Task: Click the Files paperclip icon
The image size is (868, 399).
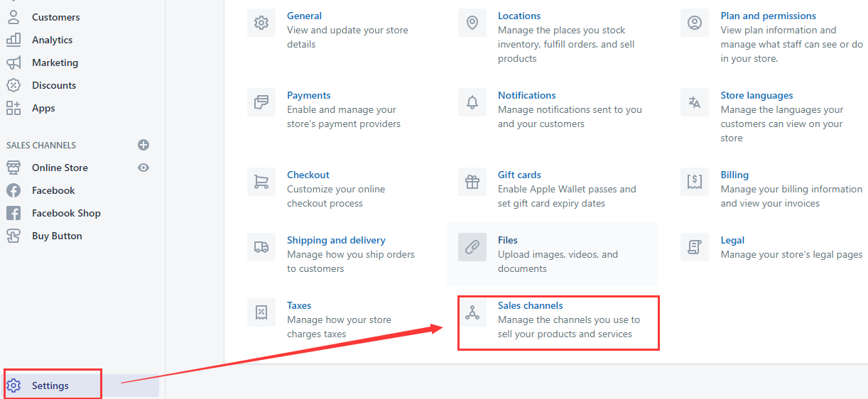Action: [472, 247]
